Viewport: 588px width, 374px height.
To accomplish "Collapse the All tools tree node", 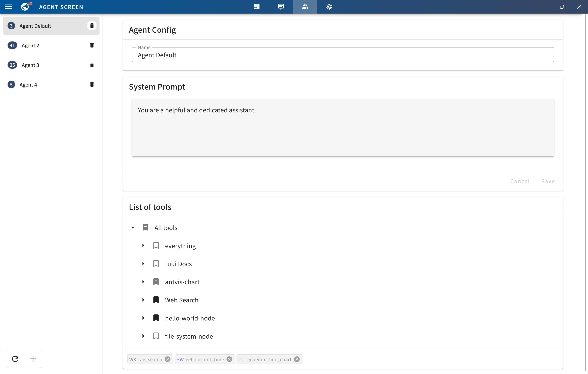I will pyautogui.click(x=133, y=227).
